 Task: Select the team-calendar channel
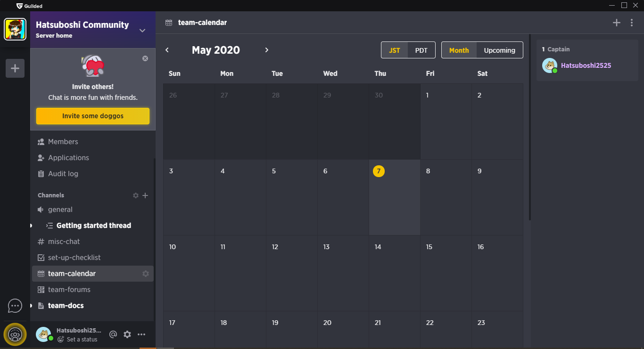pos(93,274)
